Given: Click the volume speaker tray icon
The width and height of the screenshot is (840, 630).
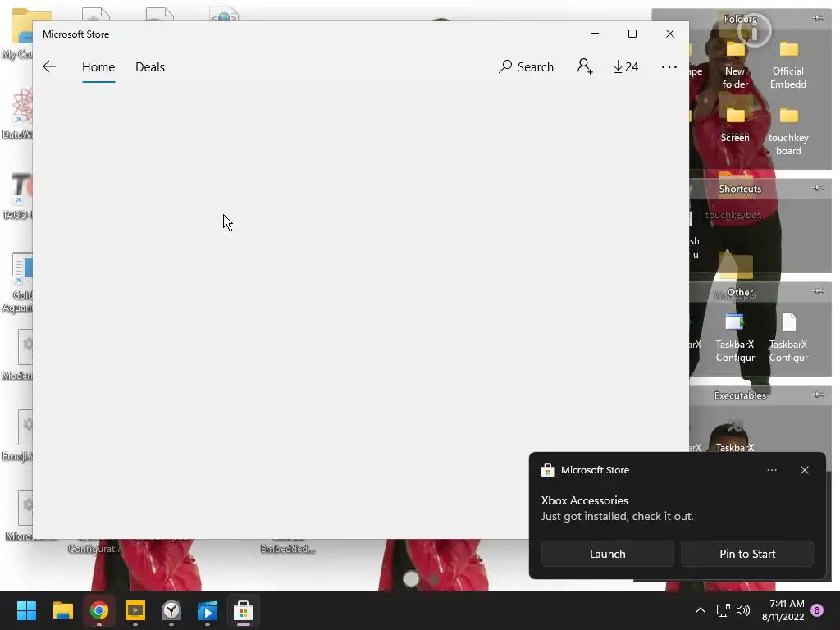Looking at the screenshot, I should pos(743,610).
